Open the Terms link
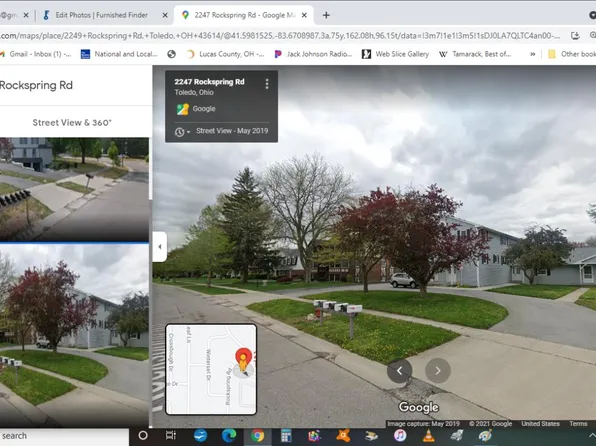Image resolution: width=596 pixels, height=446 pixels. point(578,424)
